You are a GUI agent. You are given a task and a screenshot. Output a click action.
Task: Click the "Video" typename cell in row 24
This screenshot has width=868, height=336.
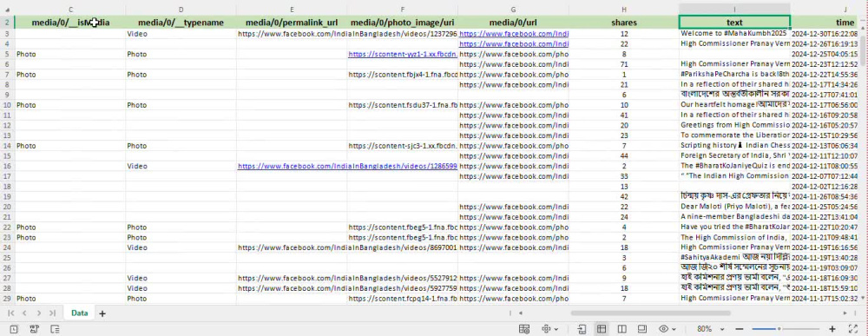pos(181,247)
